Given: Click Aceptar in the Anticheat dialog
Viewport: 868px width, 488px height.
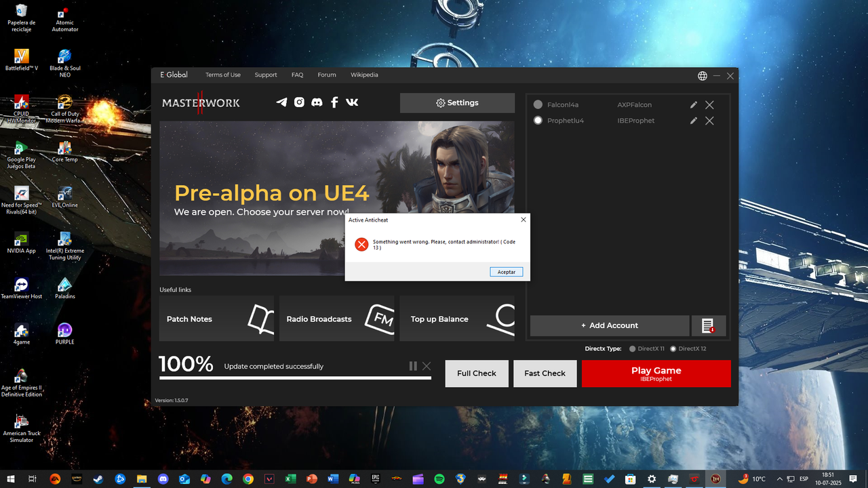Looking at the screenshot, I should pos(507,272).
